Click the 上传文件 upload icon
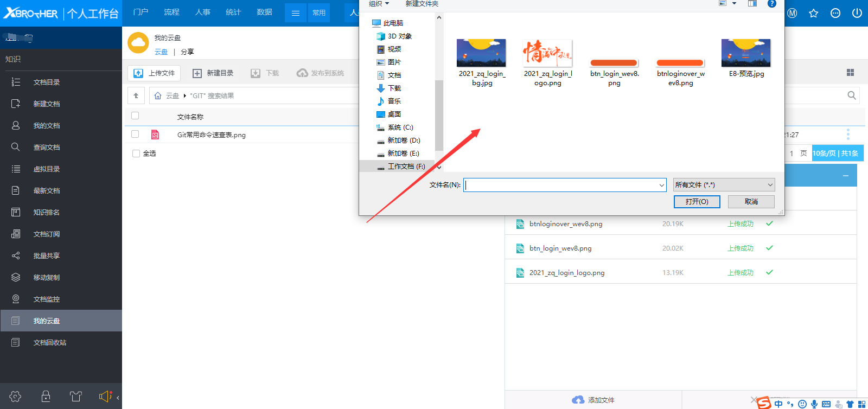 coord(138,73)
